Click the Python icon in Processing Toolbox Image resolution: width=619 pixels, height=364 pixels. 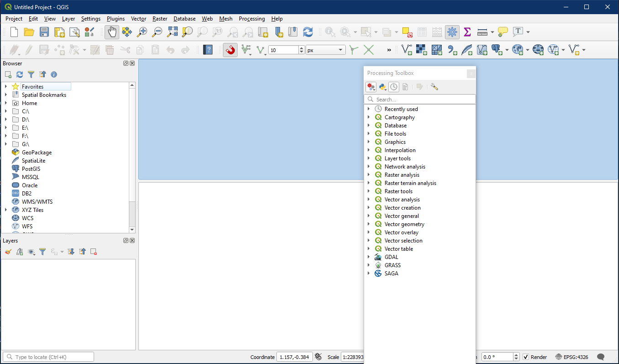click(382, 87)
